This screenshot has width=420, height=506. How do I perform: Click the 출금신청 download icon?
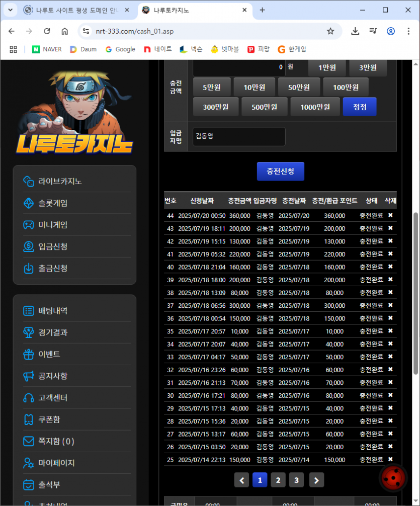(28, 268)
